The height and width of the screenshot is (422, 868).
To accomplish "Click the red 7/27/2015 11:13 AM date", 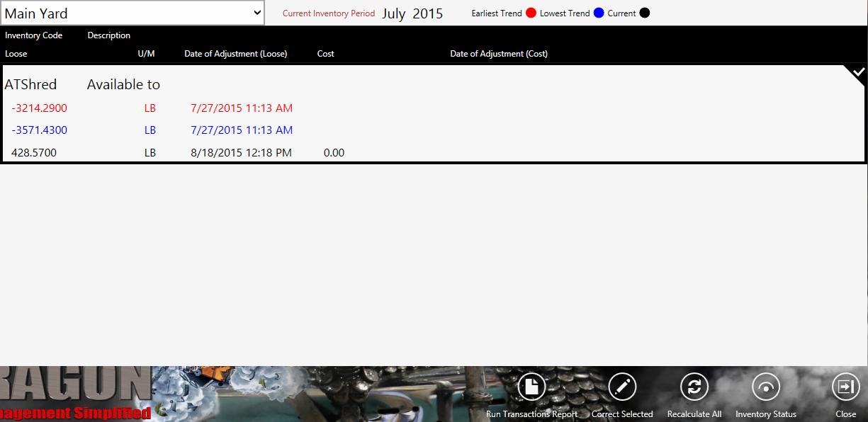I will click(x=242, y=108).
